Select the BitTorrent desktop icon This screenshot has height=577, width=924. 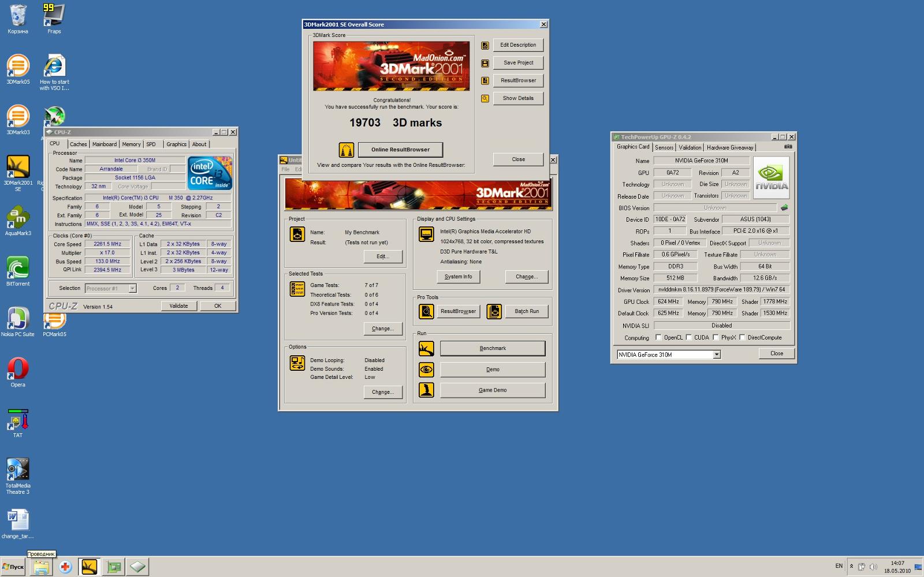pos(18,271)
